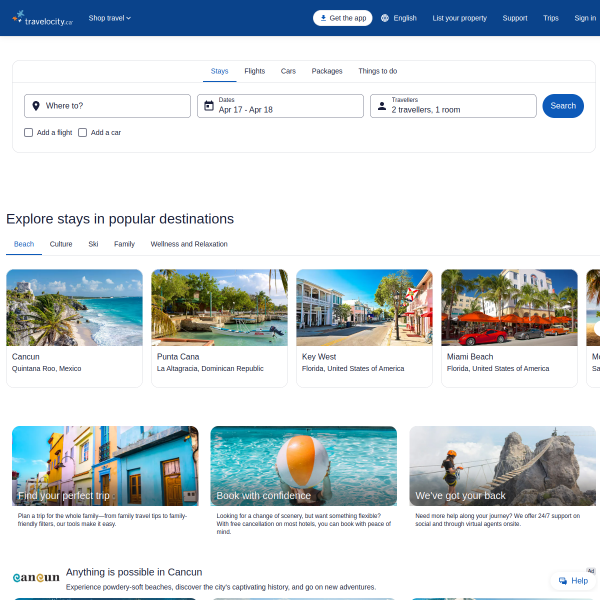This screenshot has height=600, width=600.
Task: Click the Search button
Action: click(x=563, y=106)
